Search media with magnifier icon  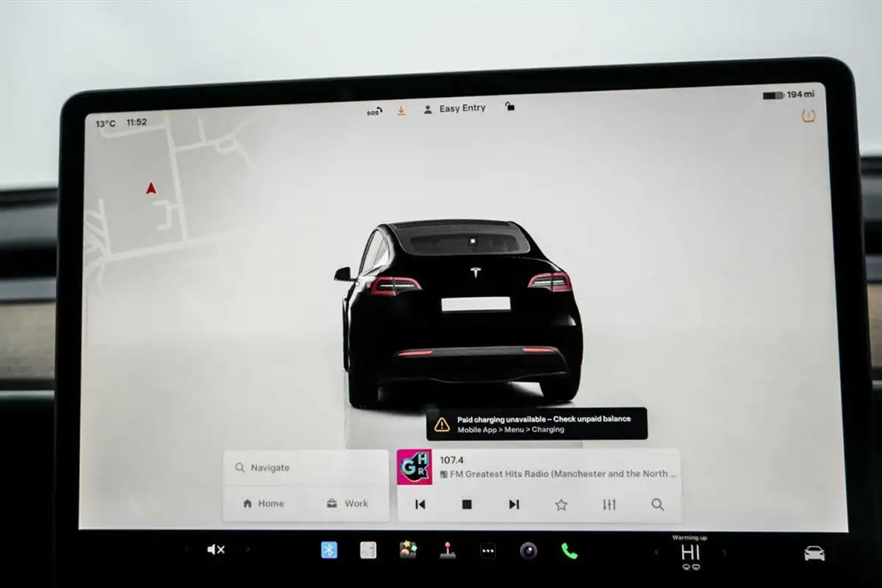658,504
